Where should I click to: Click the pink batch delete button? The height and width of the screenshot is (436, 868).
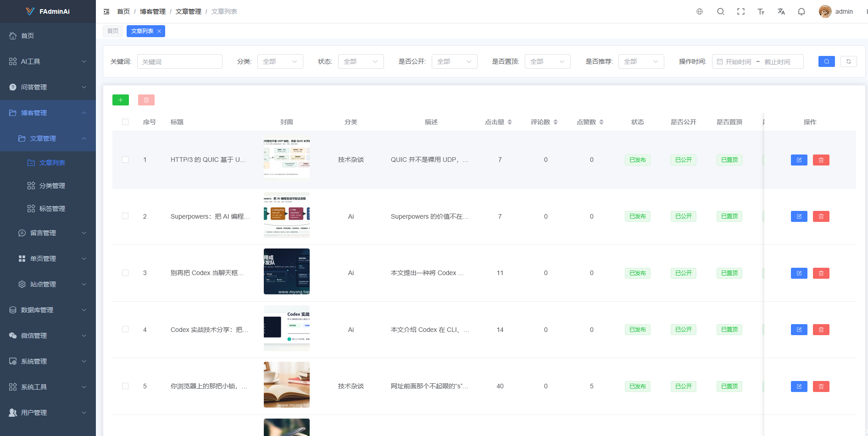coord(146,100)
